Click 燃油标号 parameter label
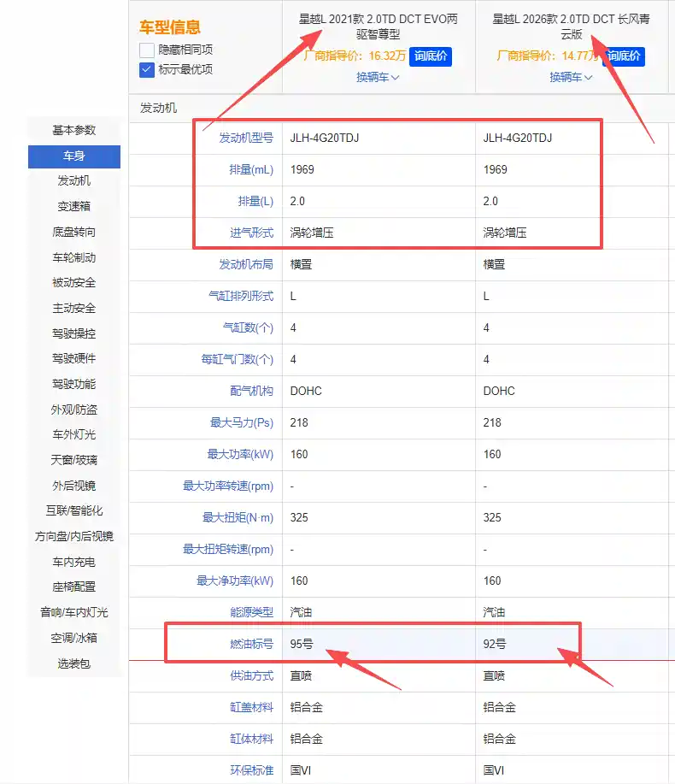 point(251,645)
